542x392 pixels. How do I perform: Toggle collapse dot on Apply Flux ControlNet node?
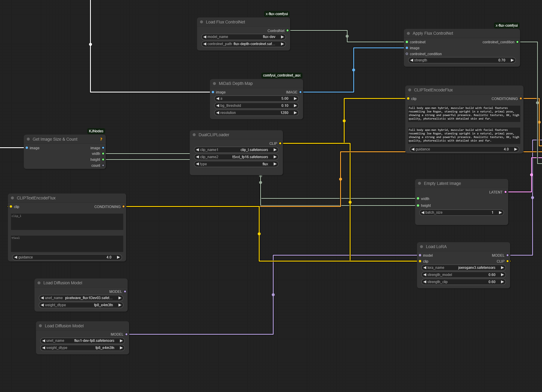pos(408,33)
